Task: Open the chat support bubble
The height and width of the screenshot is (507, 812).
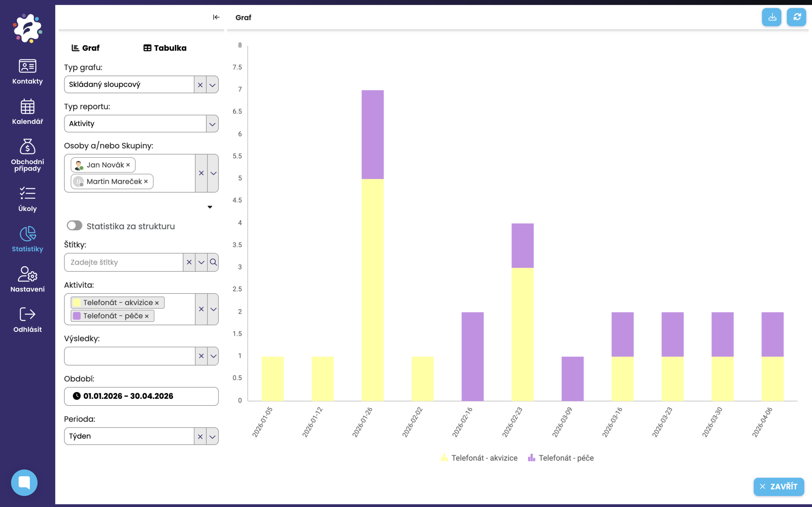Action: pyautogui.click(x=24, y=482)
